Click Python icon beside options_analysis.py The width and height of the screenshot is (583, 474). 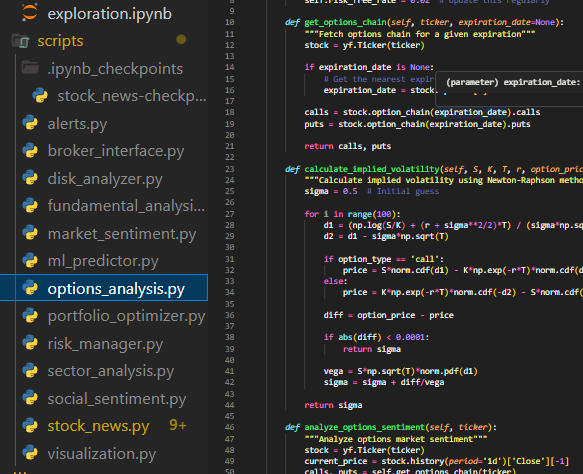(30, 288)
